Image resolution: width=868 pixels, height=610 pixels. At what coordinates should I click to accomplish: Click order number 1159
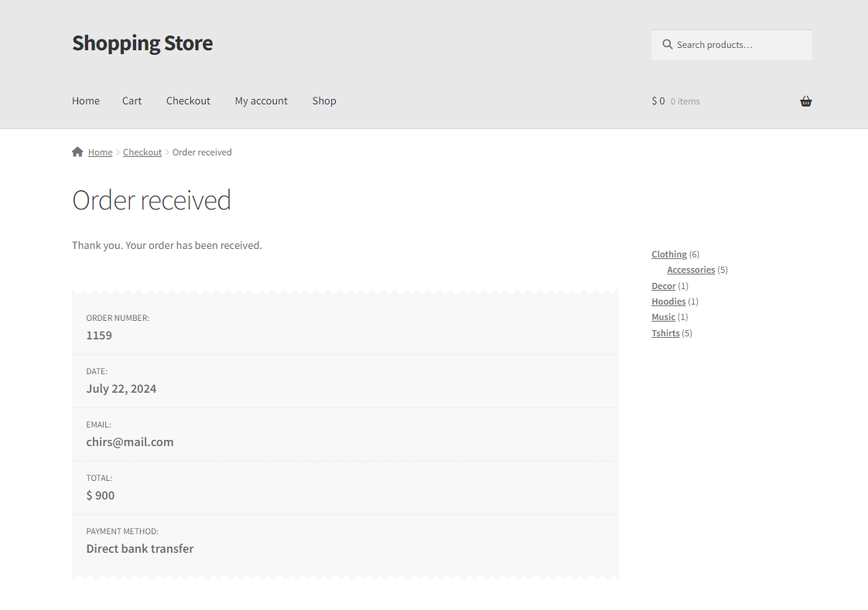pos(99,335)
